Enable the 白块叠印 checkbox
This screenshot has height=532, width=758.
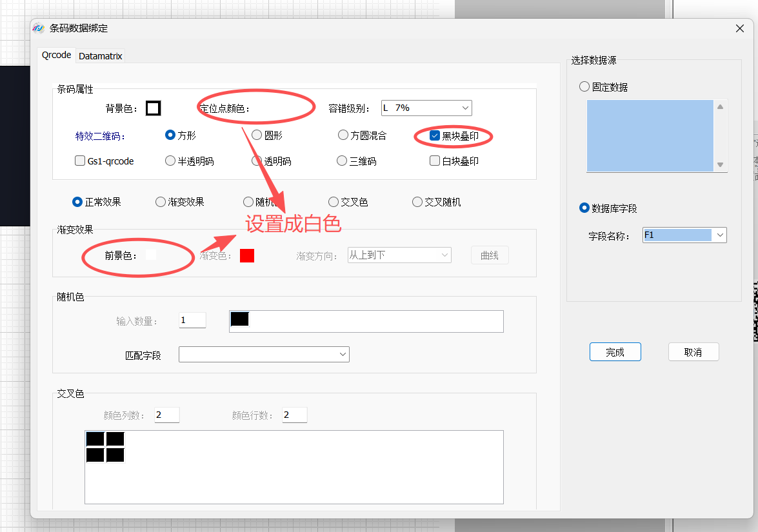[435, 161]
